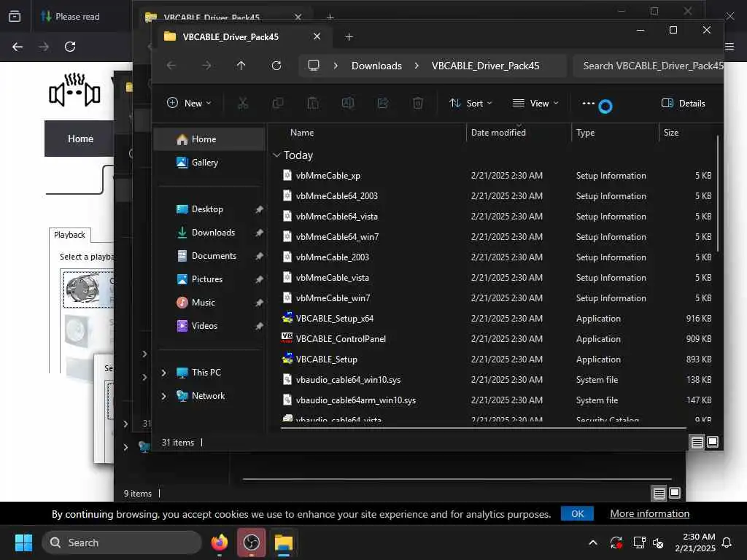Open Desktop quick access folder

click(x=209, y=209)
